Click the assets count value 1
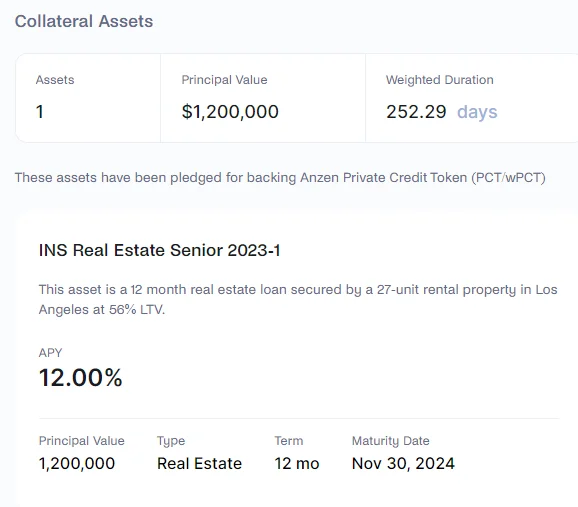Image resolution: width=578 pixels, height=507 pixels. pyautogui.click(x=40, y=112)
